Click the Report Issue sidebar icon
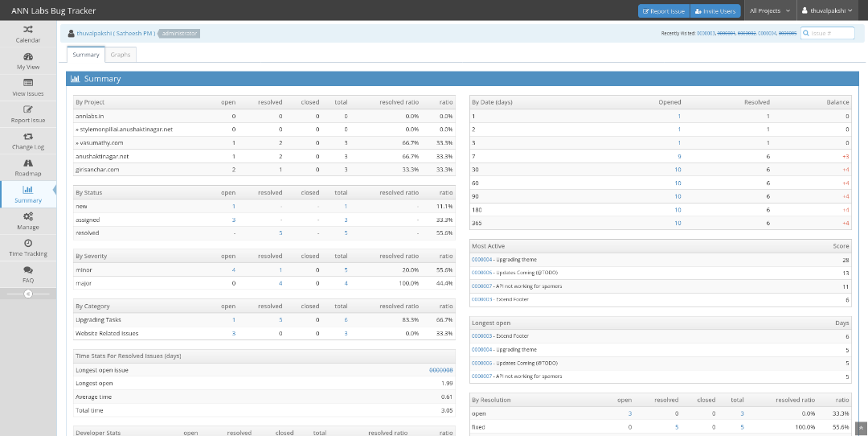 [28, 109]
